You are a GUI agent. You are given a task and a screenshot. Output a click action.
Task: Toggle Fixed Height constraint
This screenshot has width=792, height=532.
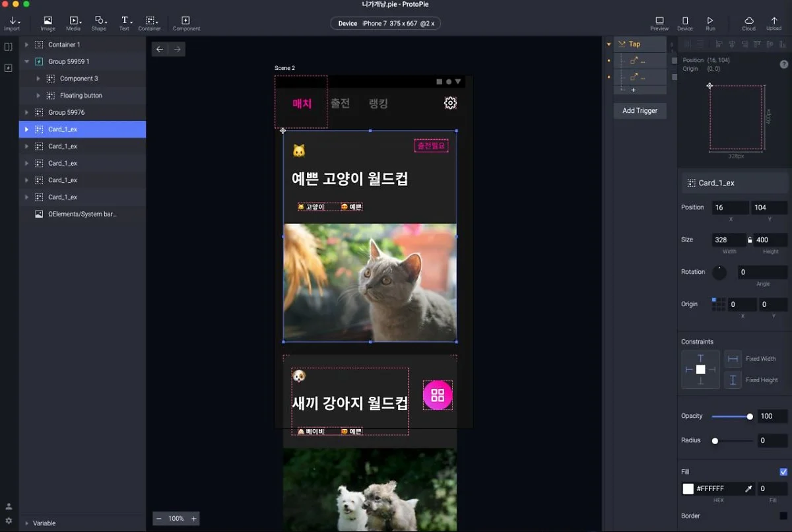click(x=733, y=380)
